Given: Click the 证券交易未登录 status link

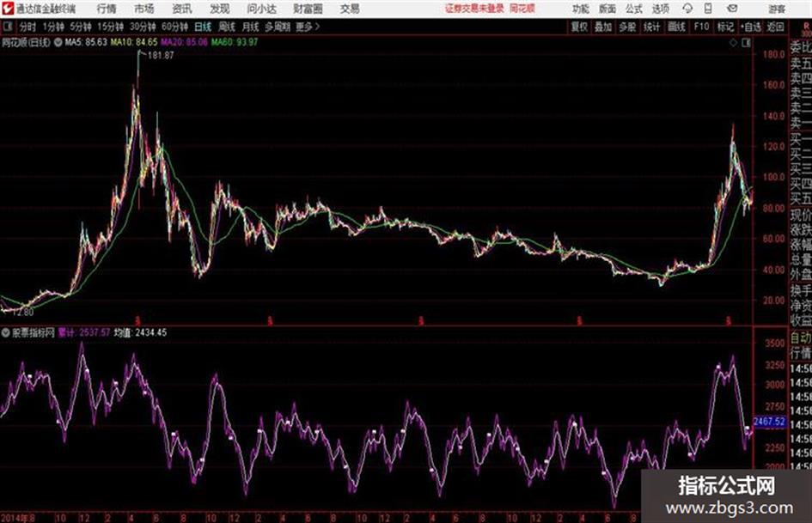Looking at the screenshot, I should click(x=475, y=9).
